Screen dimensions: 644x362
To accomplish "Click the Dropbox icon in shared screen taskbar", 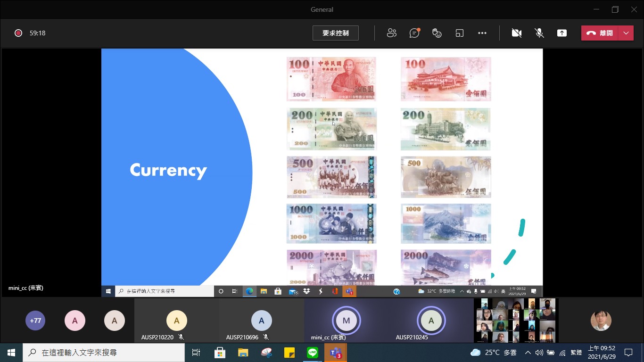I will coord(307,291).
